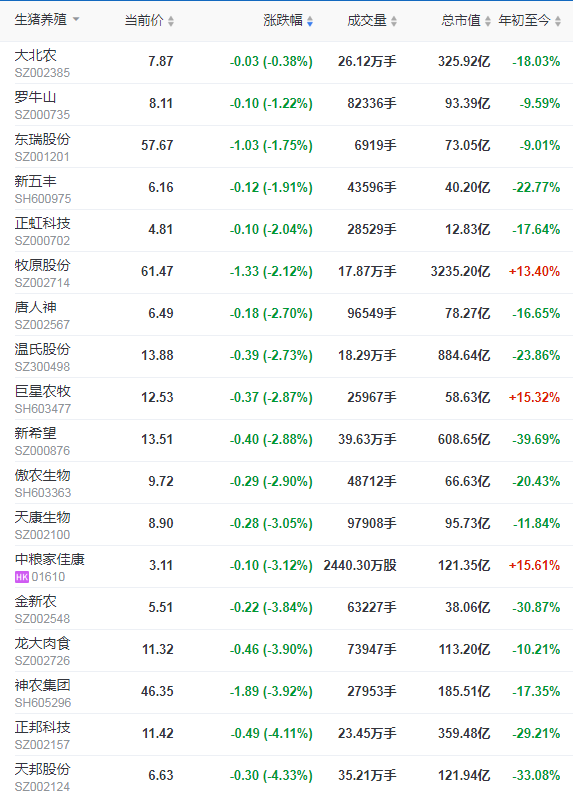Open 牧原股份 stock page
Screen dimensions: 573x797
(x=43, y=265)
